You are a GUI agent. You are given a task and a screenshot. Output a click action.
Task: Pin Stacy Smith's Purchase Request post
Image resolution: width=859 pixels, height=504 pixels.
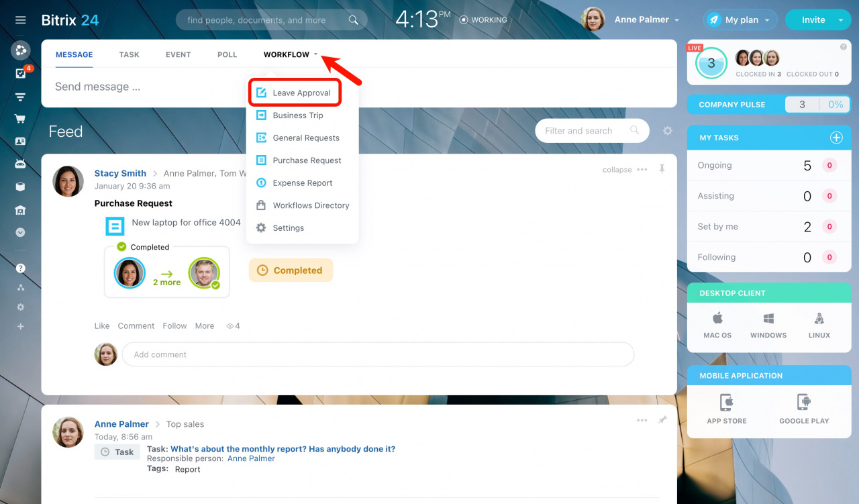point(662,170)
